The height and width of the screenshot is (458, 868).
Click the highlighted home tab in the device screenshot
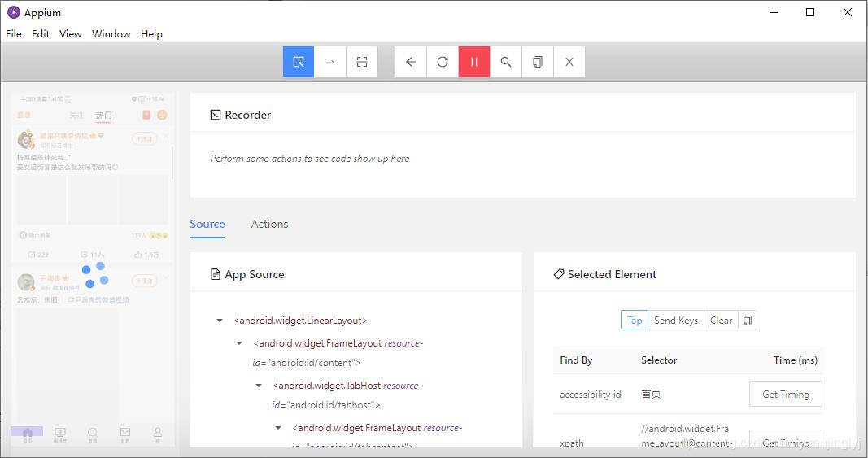(x=27, y=433)
